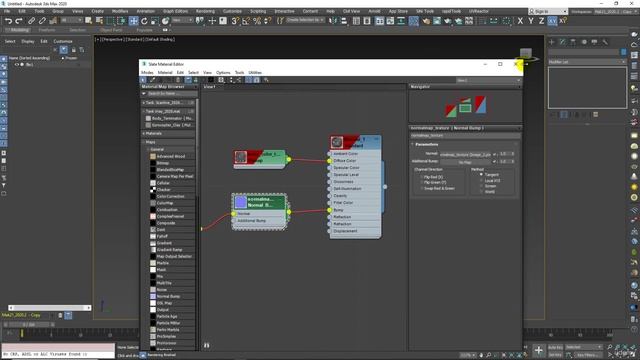Open Create Selection Set dropdown

306,20
